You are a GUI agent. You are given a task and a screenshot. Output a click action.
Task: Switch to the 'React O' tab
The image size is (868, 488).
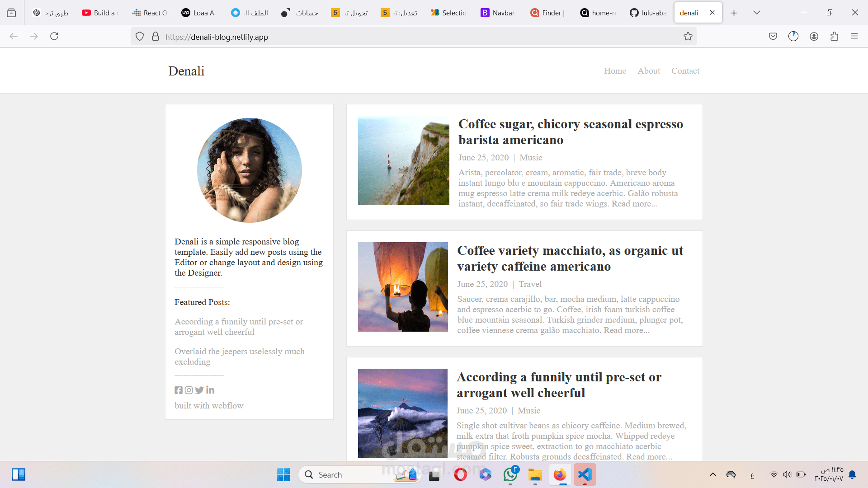point(149,13)
